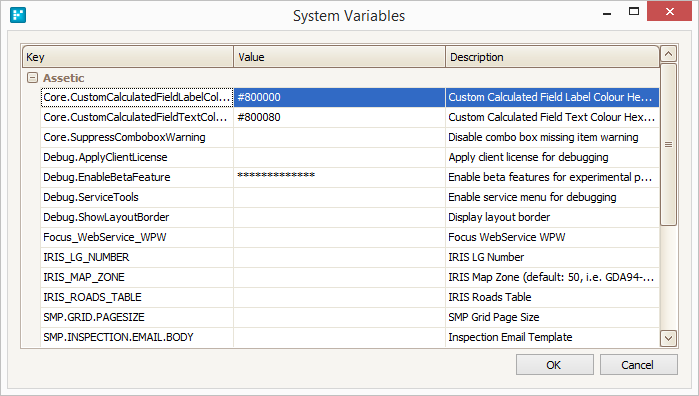
Task: Click the OK button
Action: pyautogui.click(x=555, y=365)
